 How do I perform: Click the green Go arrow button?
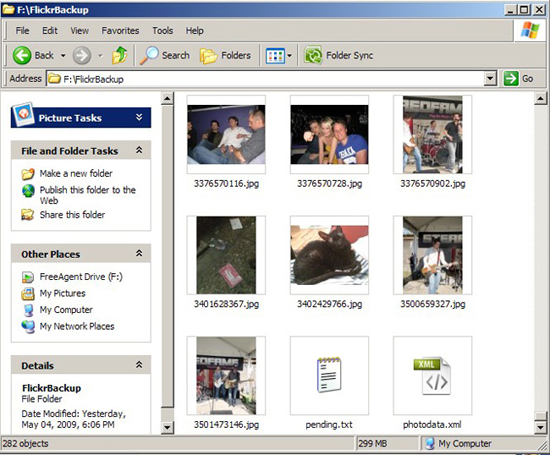[511, 78]
